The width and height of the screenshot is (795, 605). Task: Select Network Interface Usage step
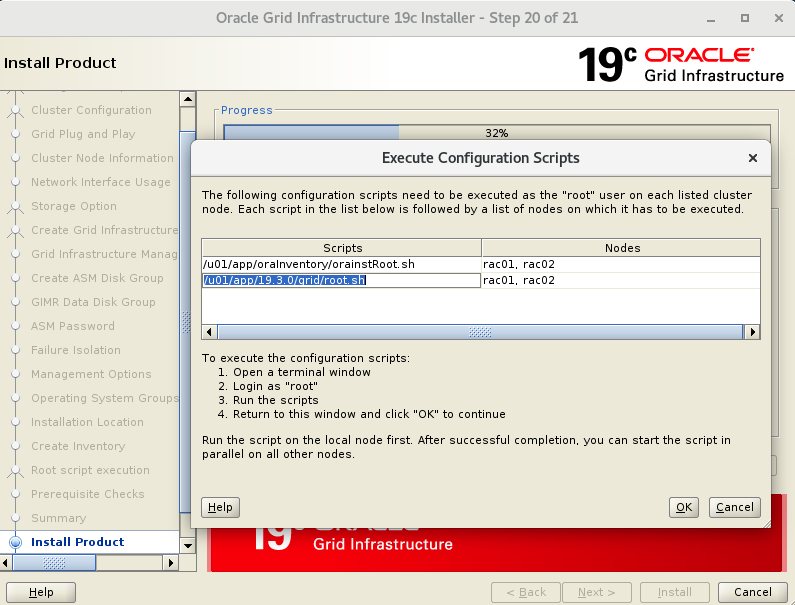coord(100,182)
